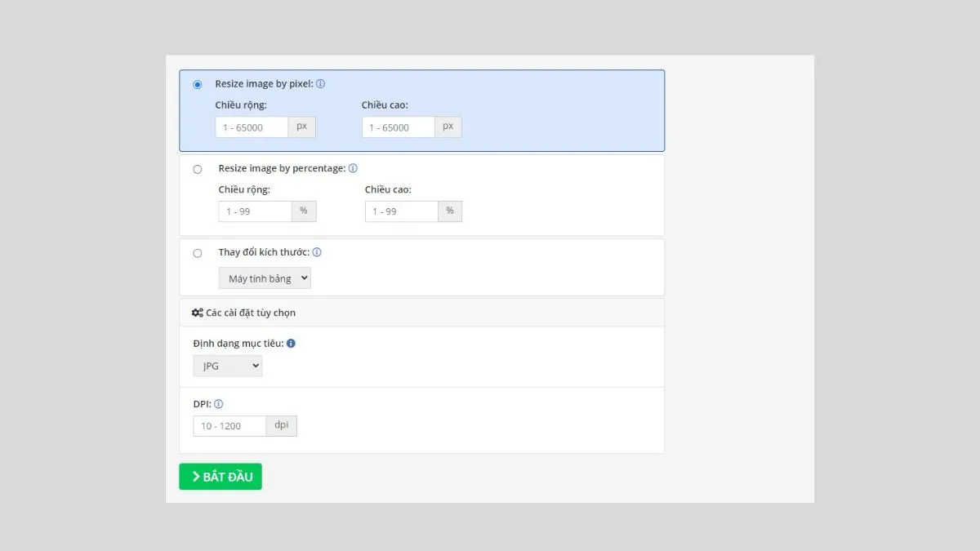Viewport: 980px width, 551px height.
Task: Enable the Thay đổi kích thước radio option
Action: (198, 254)
